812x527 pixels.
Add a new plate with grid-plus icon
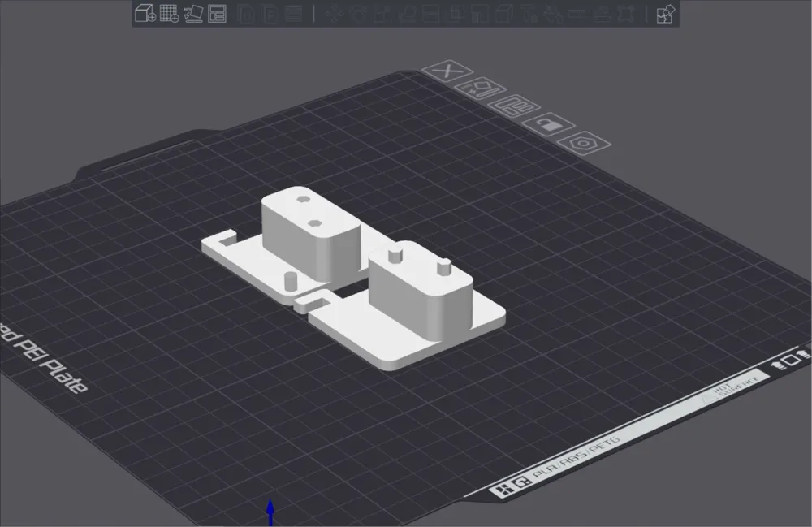click(x=169, y=14)
